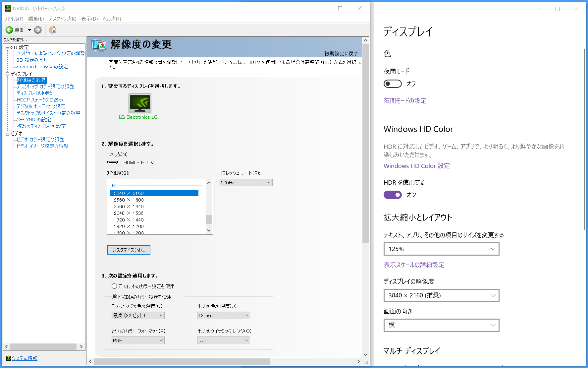Toggle HDR を使用する switch off

pos(393,195)
